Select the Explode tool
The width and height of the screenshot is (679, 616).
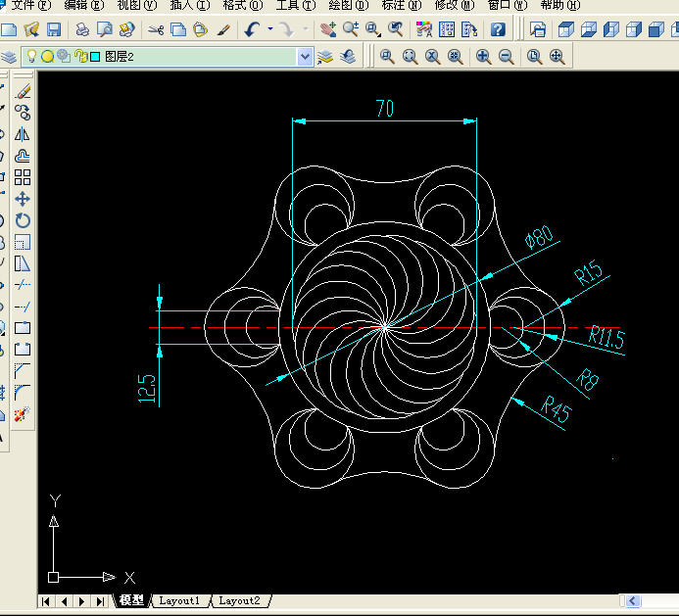tap(23, 414)
